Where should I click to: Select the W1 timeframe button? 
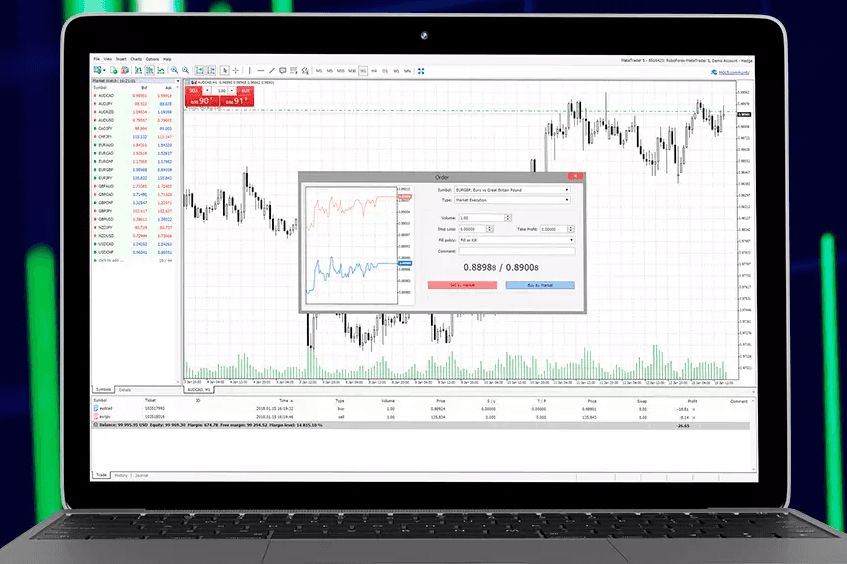pos(396,71)
